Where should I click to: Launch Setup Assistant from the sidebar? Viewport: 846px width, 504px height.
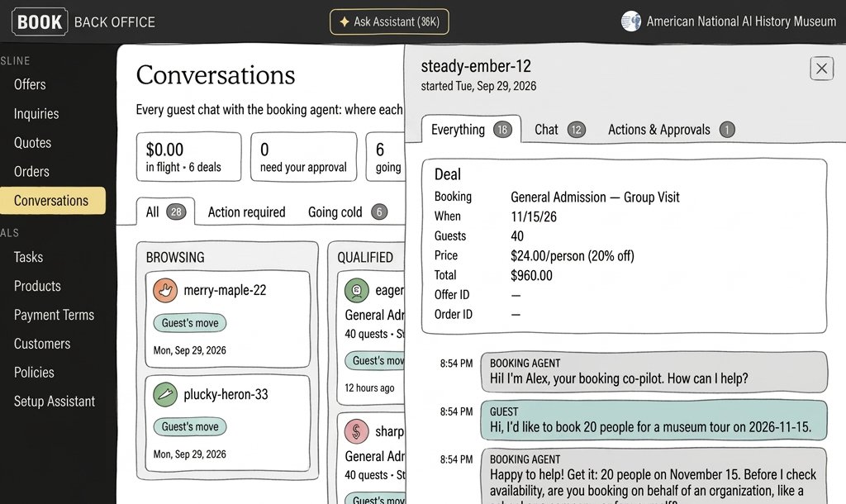pos(55,402)
